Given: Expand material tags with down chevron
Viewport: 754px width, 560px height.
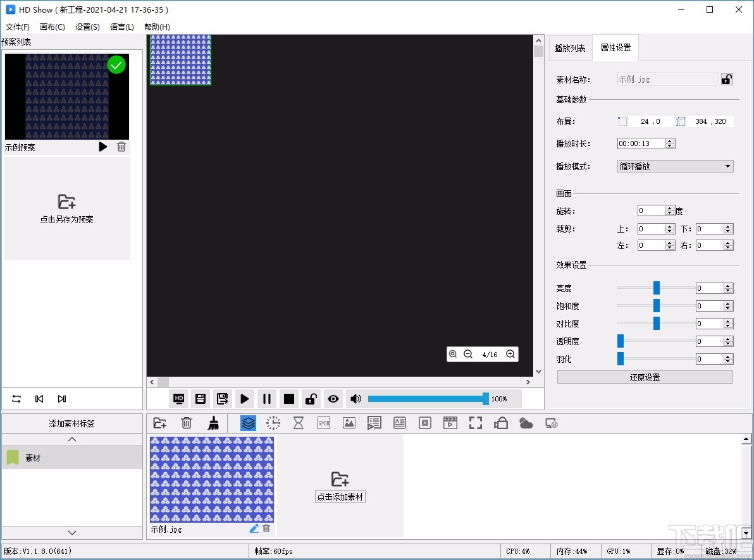Looking at the screenshot, I should click(72, 533).
